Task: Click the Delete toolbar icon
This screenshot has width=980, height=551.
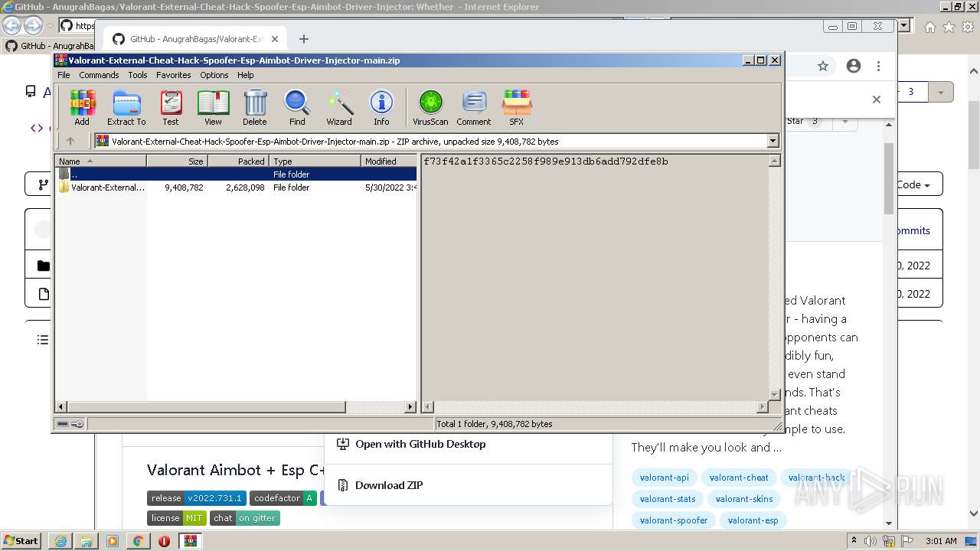Action: [x=255, y=107]
